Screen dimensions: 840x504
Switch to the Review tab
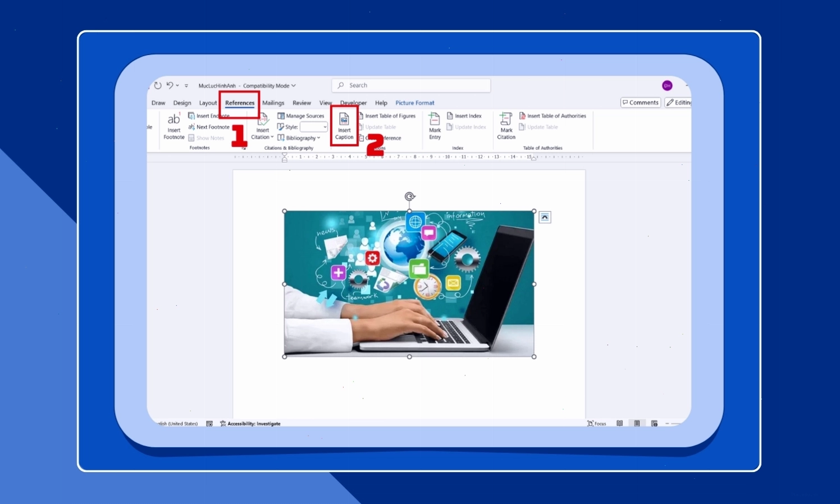click(302, 103)
